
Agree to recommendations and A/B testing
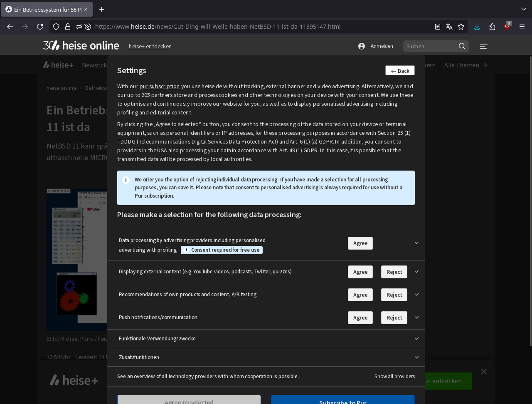(360, 295)
